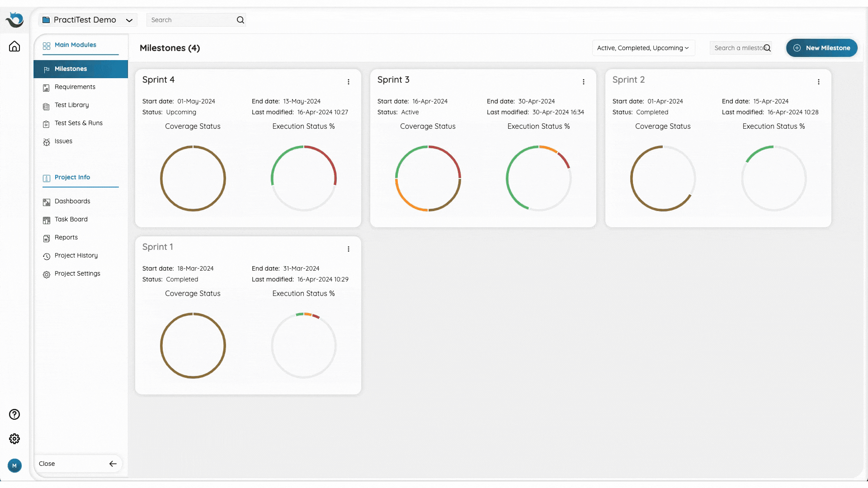This screenshot has height=488, width=868.
Task: Open Sprint 1 kebab menu
Action: 349,249
